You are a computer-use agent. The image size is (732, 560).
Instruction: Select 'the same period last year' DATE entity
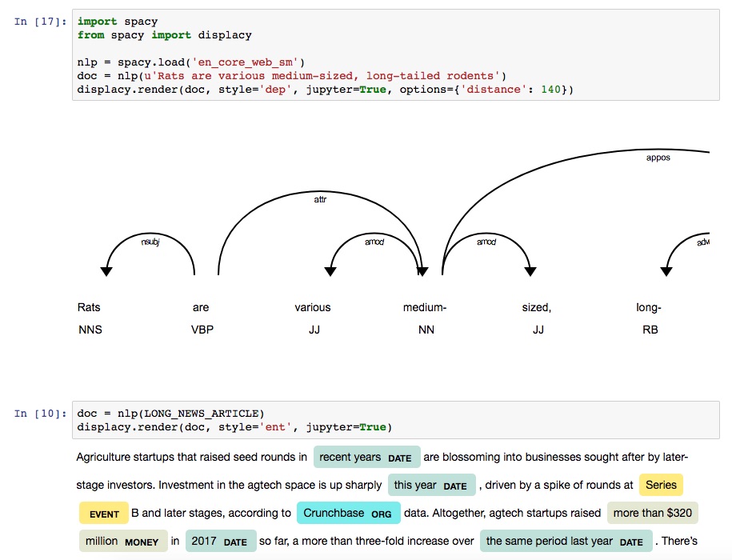566,541
